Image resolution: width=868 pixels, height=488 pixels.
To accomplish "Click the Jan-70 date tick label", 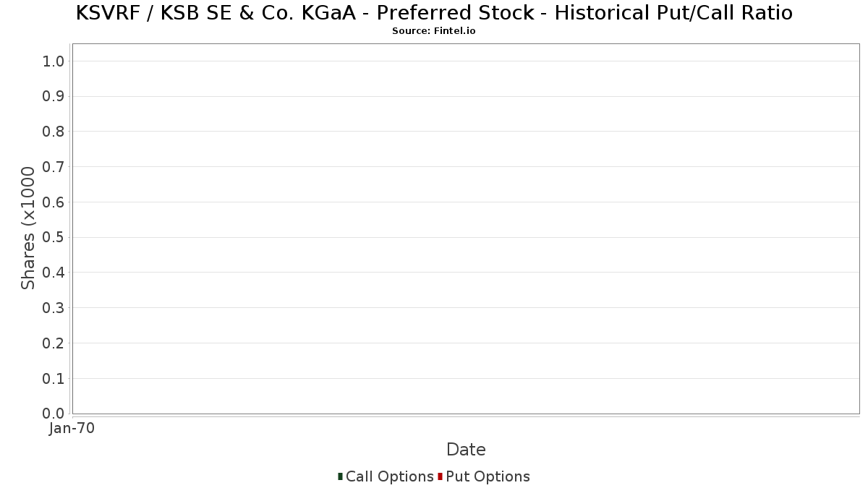I will click(x=72, y=429).
